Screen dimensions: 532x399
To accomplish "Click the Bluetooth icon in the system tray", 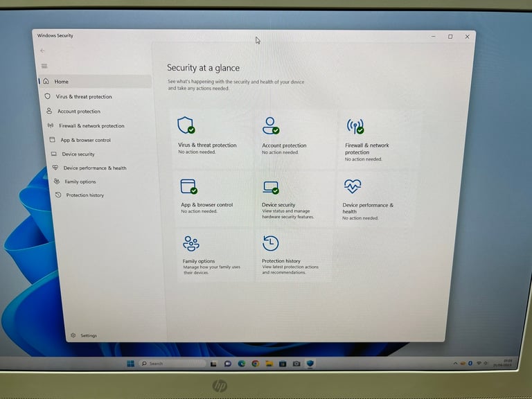I will [x=470, y=363].
